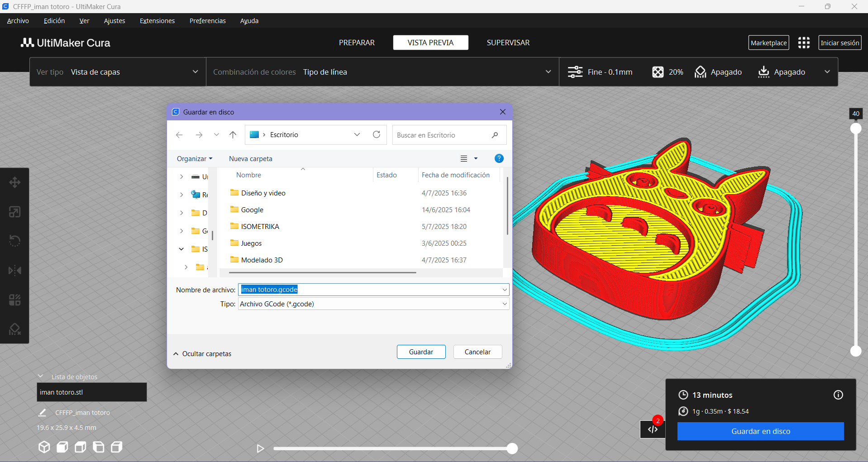Open help in the save dialog
The height and width of the screenshot is (462, 868).
point(499,158)
